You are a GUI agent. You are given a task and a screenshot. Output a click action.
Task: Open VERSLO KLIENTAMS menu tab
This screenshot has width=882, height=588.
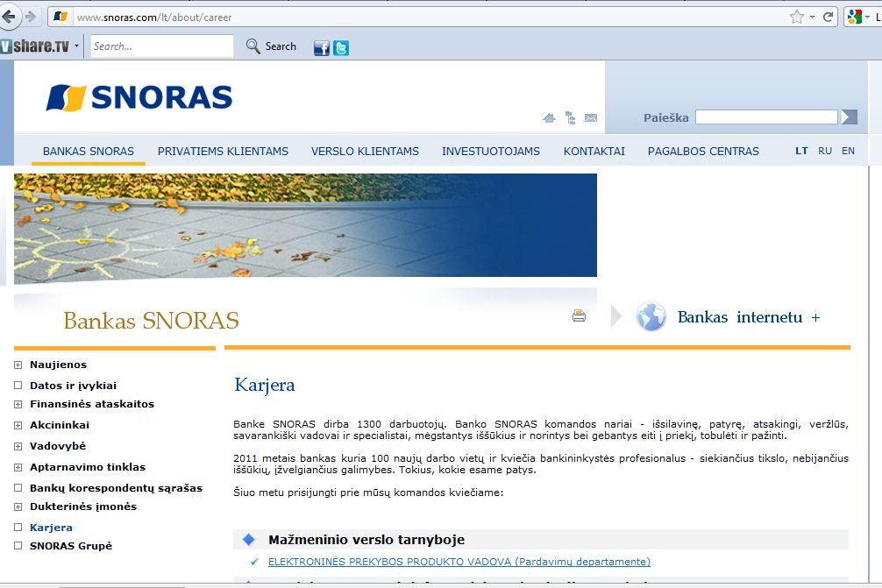pyautogui.click(x=365, y=152)
